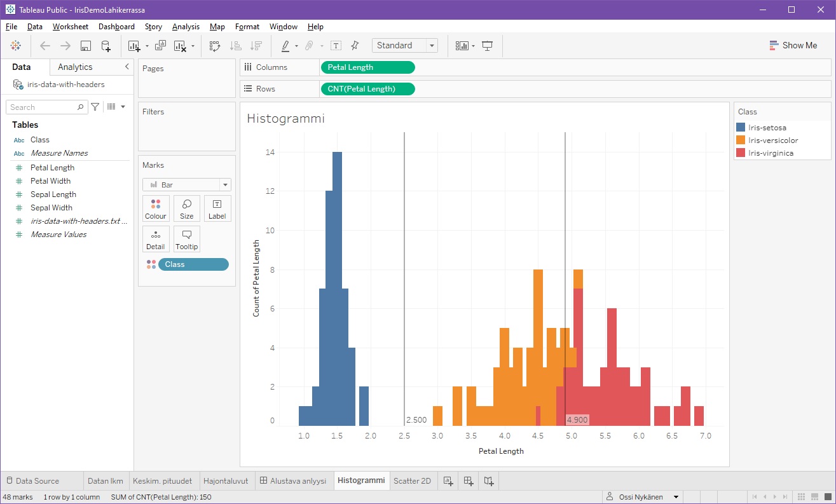Click the New Data Source icon

point(106,46)
